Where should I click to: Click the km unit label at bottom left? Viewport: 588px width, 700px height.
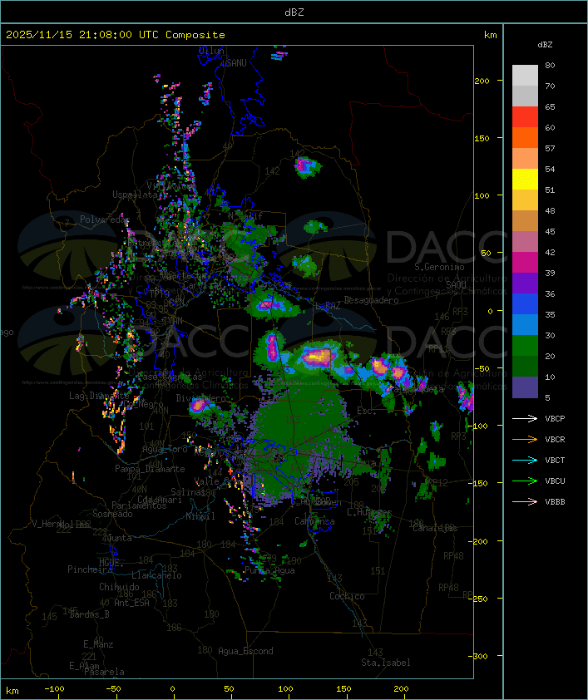[12, 691]
